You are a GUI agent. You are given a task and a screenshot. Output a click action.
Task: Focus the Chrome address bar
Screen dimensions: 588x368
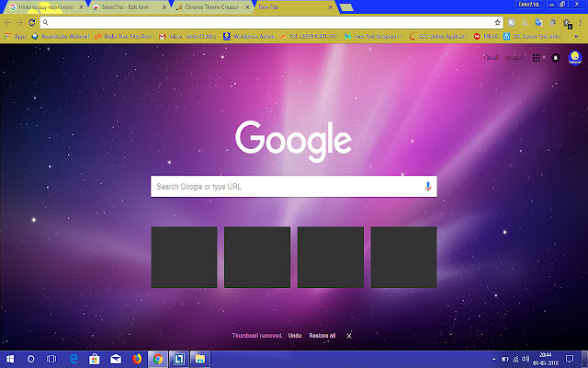click(x=271, y=22)
